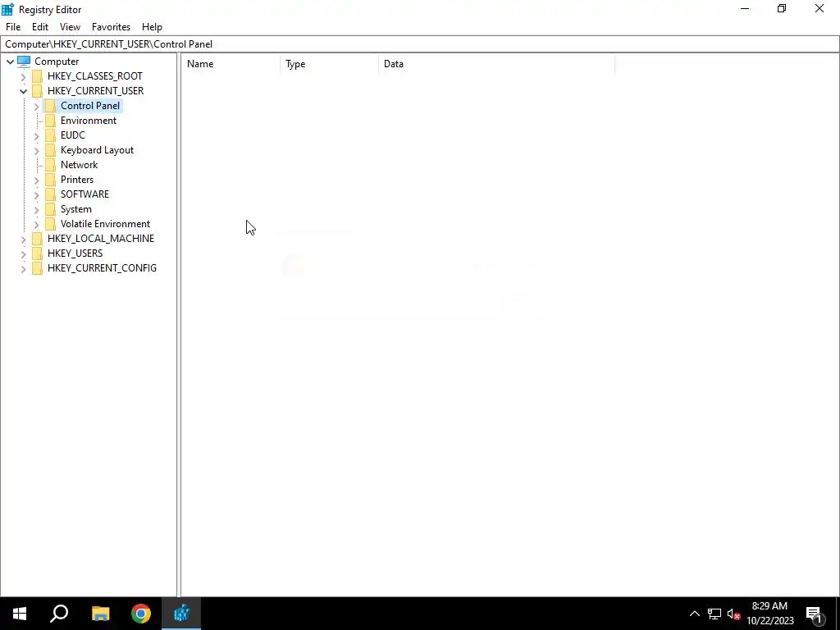Screen dimensions: 840x630
Task: Click the HKEY_LOCAL_MACHINE folder icon
Action: 37,239
